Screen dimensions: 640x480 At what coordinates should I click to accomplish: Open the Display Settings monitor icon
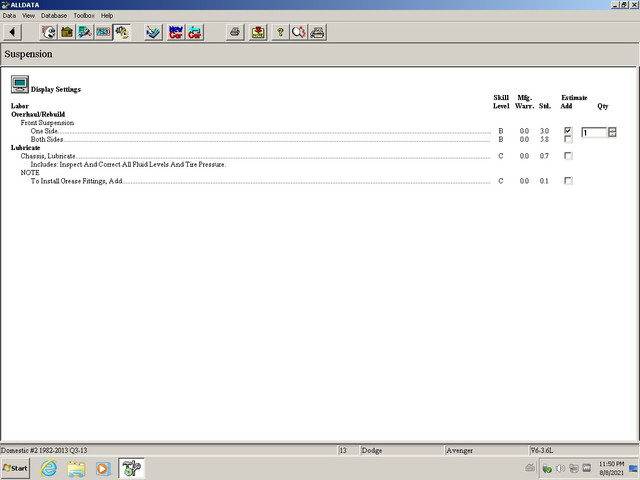click(x=20, y=84)
